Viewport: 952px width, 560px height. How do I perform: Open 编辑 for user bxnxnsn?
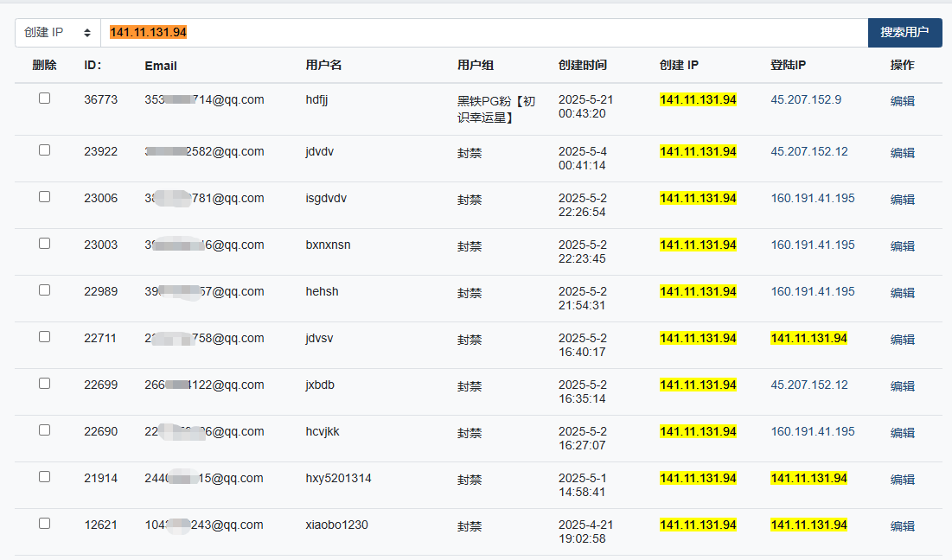coord(902,246)
